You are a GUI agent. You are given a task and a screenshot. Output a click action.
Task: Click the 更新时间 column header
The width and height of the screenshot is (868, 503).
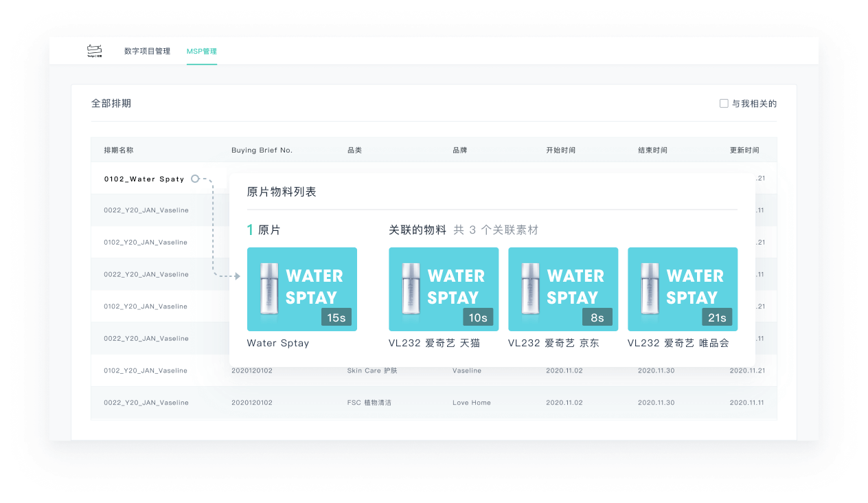[x=744, y=150]
